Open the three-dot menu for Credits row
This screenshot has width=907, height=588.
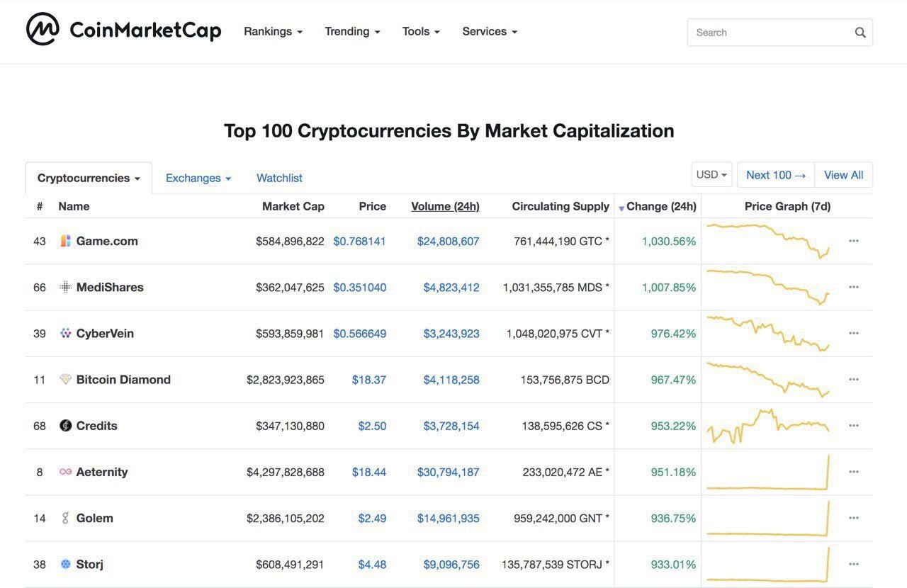(x=854, y=426)
